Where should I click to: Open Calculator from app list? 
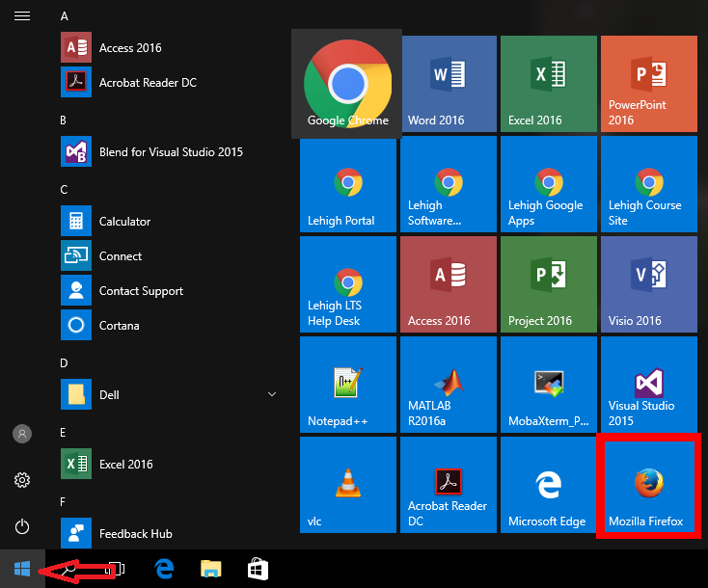170,221
